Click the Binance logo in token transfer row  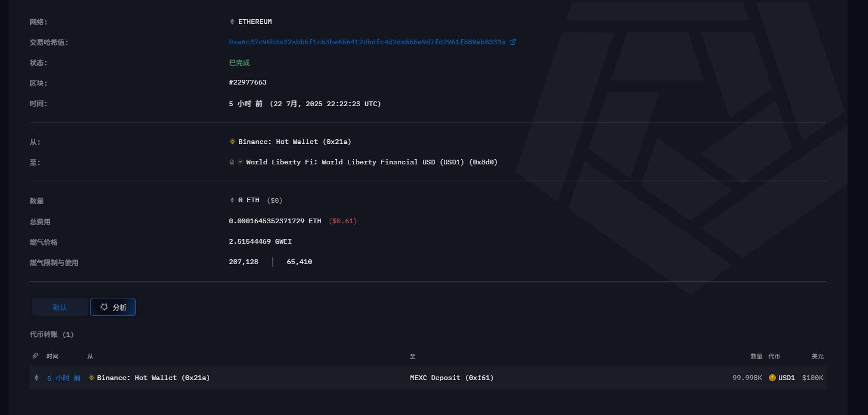(91, 378)
